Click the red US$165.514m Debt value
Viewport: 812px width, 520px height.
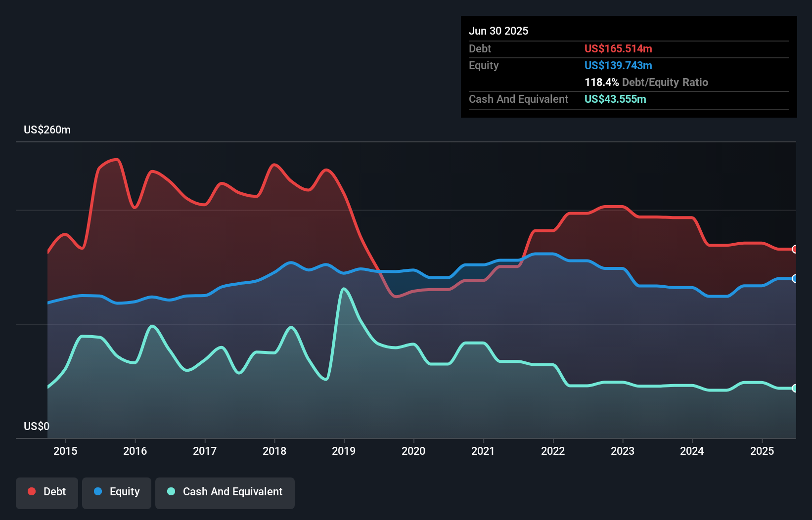[x=618, y=48]
